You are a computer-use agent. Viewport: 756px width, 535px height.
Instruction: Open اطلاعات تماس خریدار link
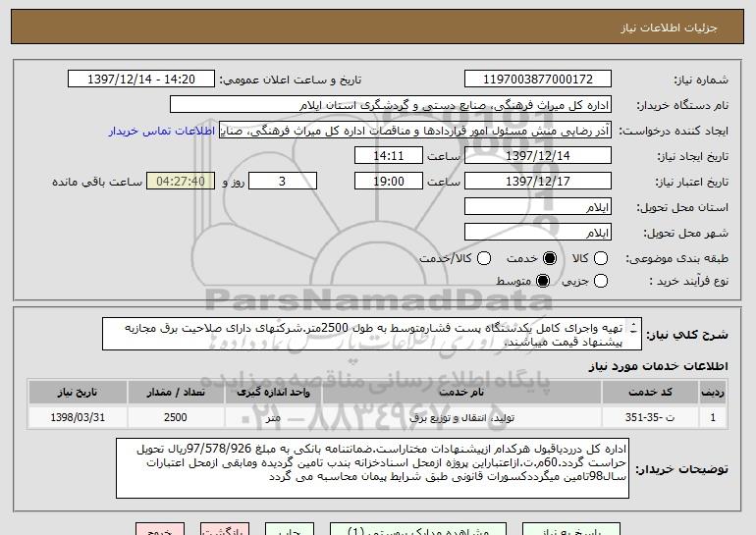pos(162,131)
